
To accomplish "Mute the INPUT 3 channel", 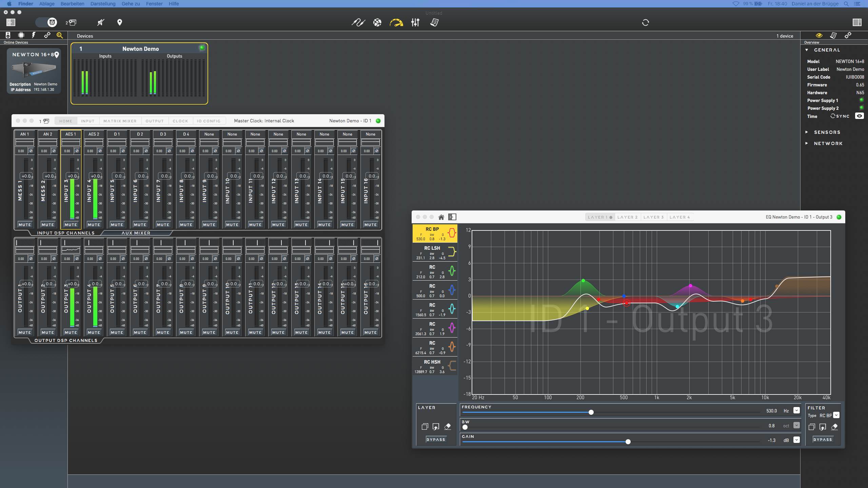I will pos(71,225).
